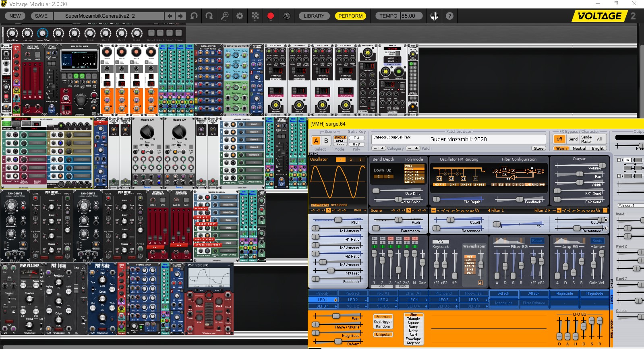Switch to Oscillator tab 3
The image size is (644, 349).
[x=360, y=159]
